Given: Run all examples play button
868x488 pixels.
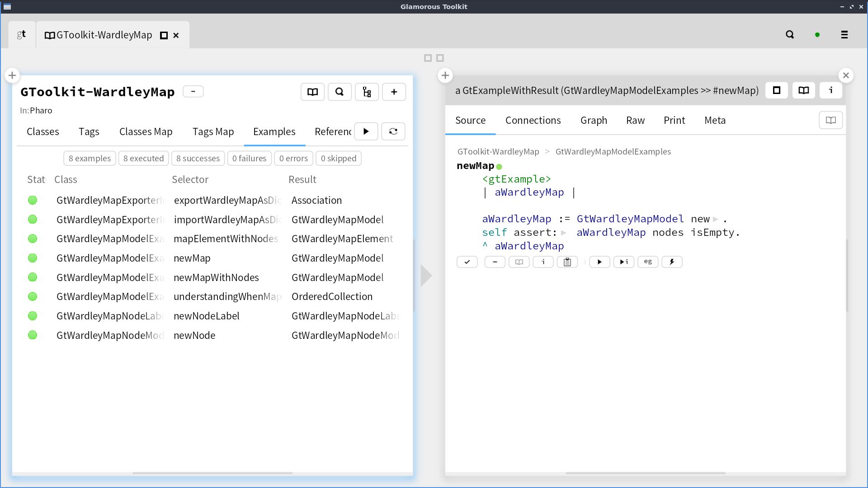Looking at the screenshot, I should click(x=366, y=131).
